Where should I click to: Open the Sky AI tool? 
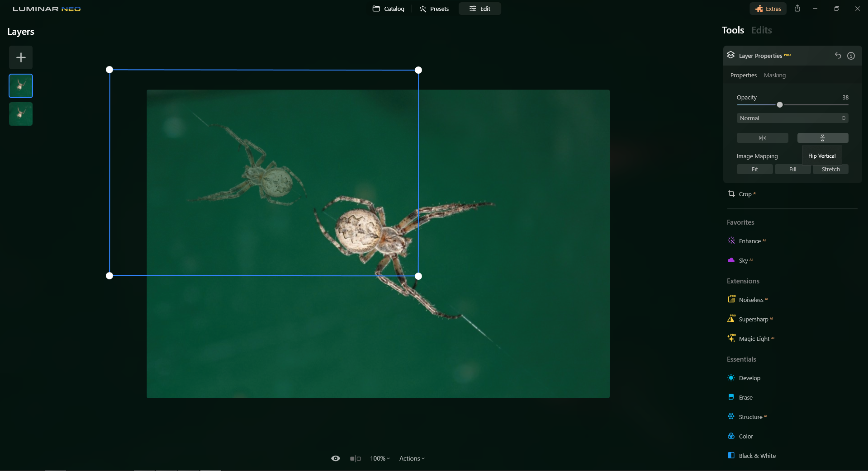(x=740, y=260)
